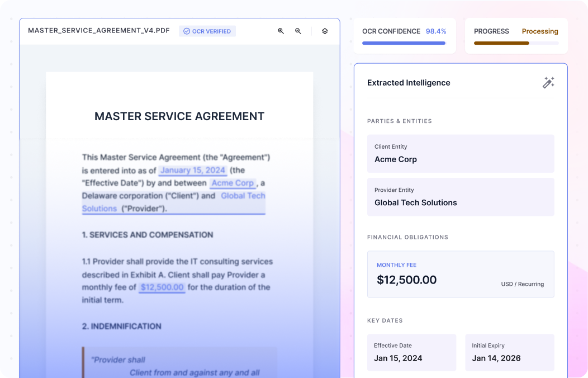The image size is (588, 378).
Task: Select the Effective Date Jan 15, 2024 card
Action: 411,352
